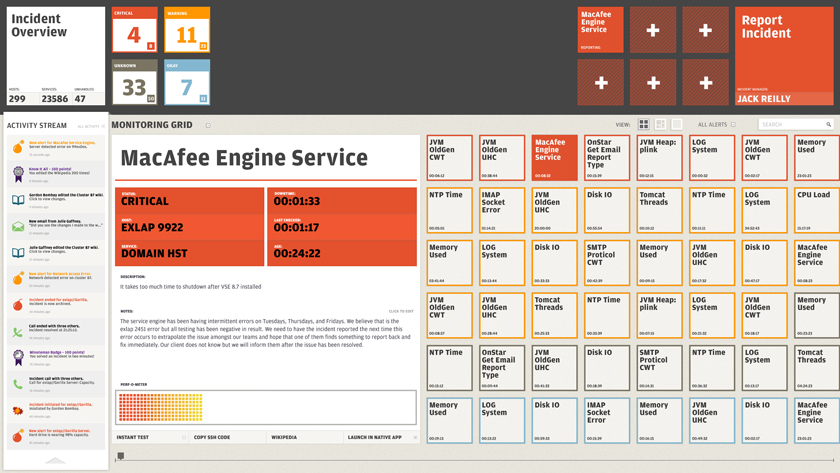Select the red-bordered LOG System tile
The width and height of the screenshot is (840, 473).
712,157
